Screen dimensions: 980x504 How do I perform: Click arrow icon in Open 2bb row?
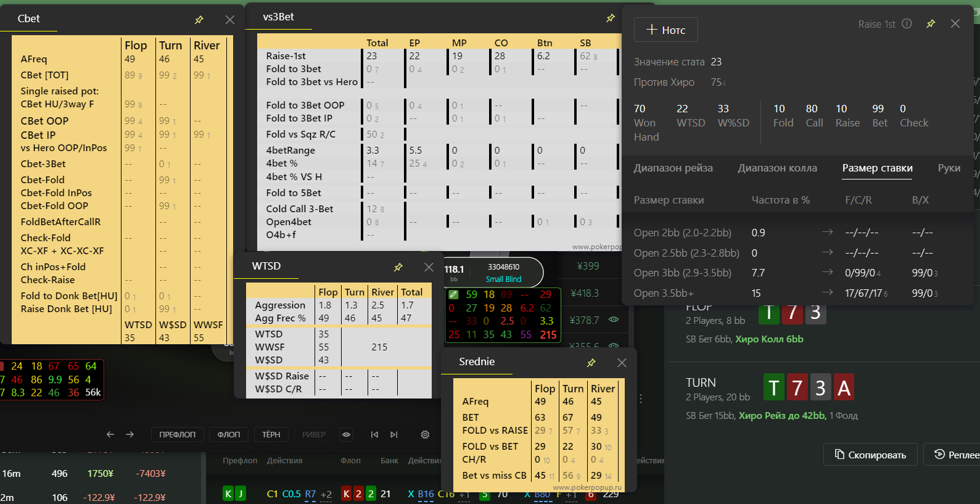click(828, 232)
